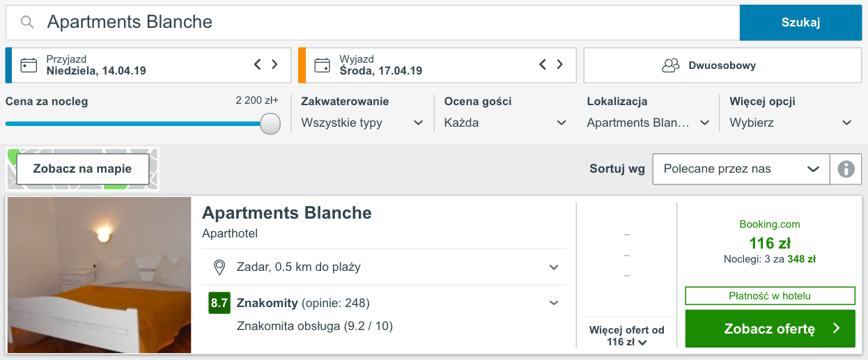Click the magnifier search icon

pyautogui.click(x=27, y=22)
